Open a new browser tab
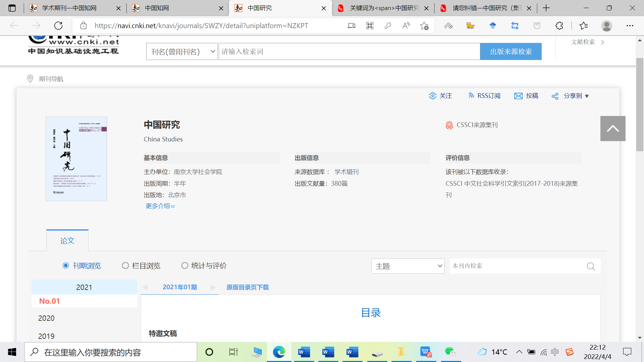This screenshot has width=644, height=362. click(546, 8)
